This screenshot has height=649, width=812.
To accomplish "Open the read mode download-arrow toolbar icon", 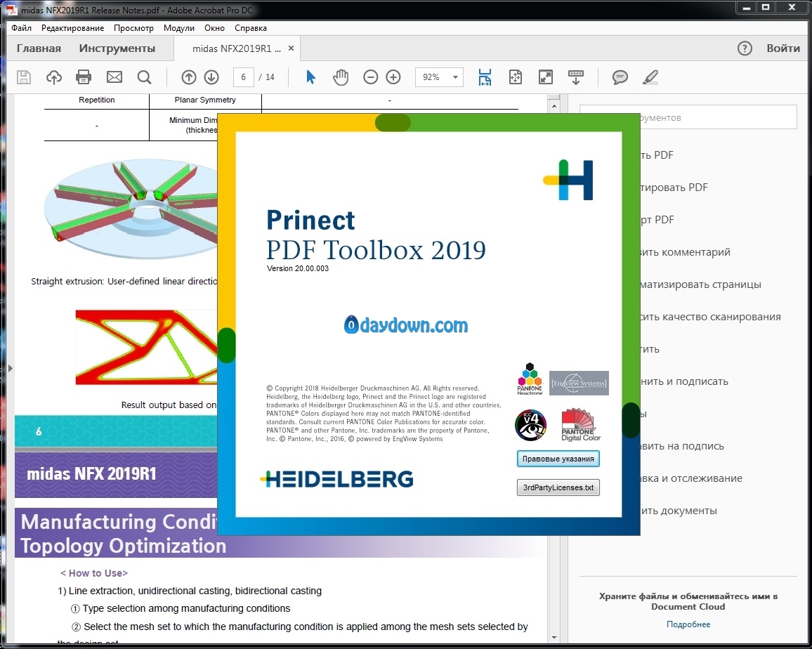I will tap(576, 77).
